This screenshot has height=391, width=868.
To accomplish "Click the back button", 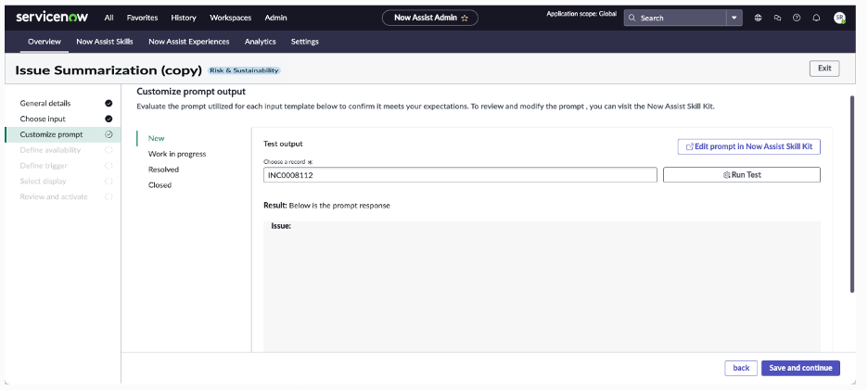I will click(741, 368).
